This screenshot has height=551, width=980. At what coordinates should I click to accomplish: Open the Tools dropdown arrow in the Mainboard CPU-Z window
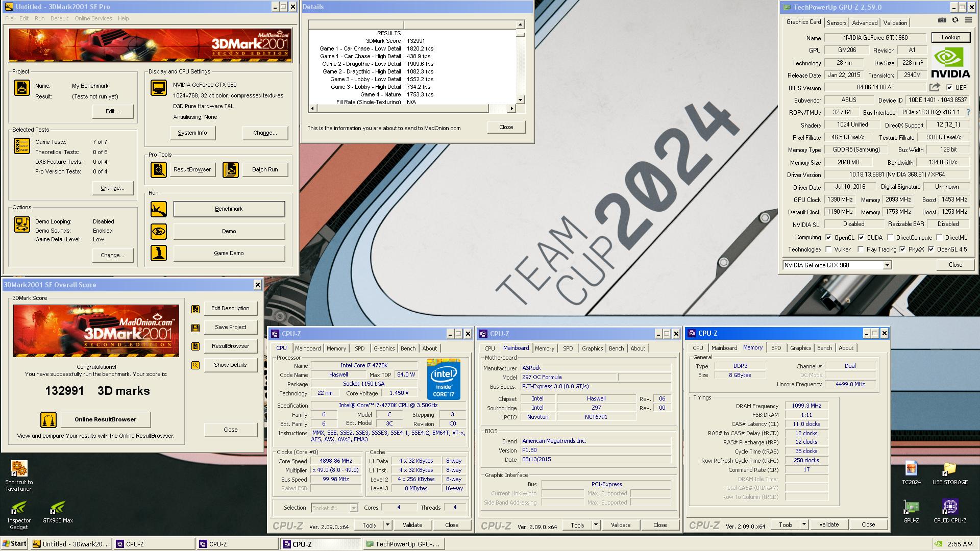coord(596,524)
